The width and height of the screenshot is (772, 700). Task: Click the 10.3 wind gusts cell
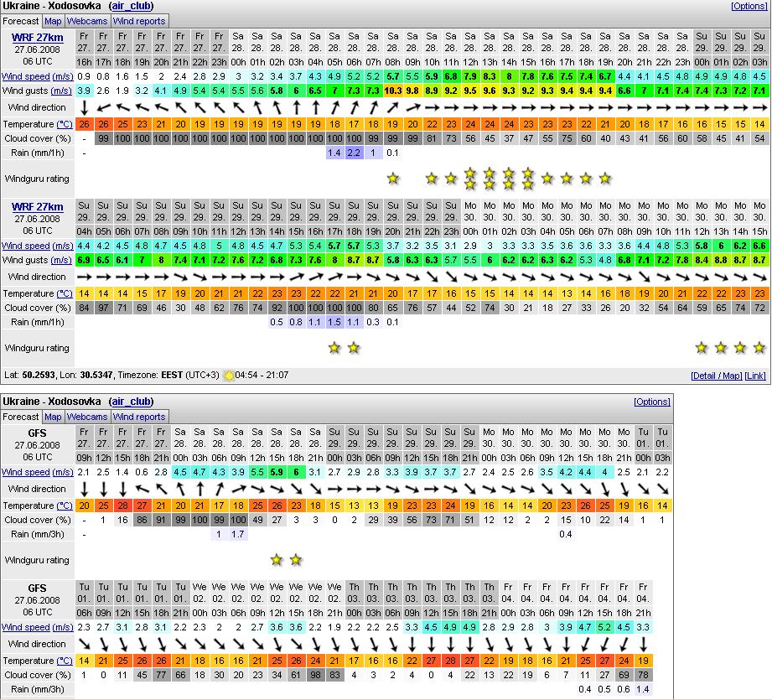[x=392, y=91]
